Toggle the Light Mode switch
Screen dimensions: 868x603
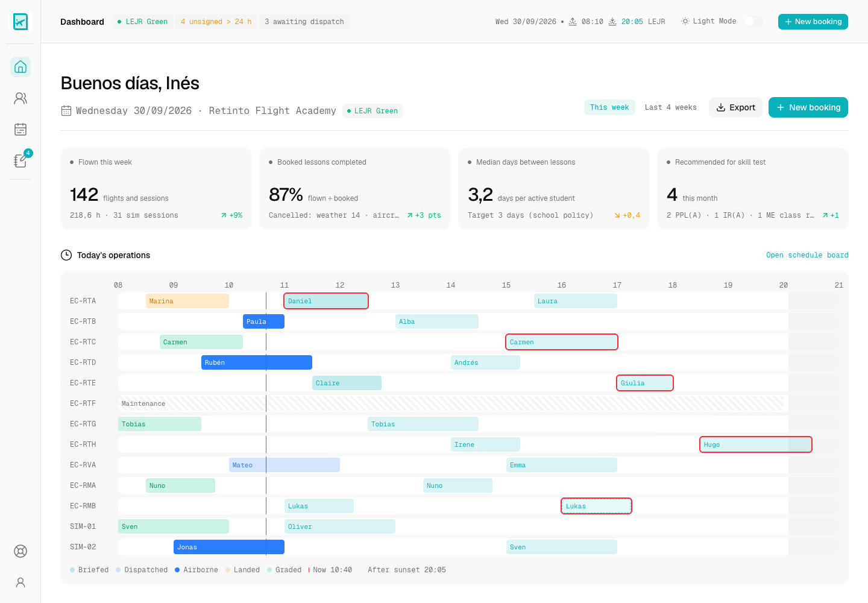point(753,21)
